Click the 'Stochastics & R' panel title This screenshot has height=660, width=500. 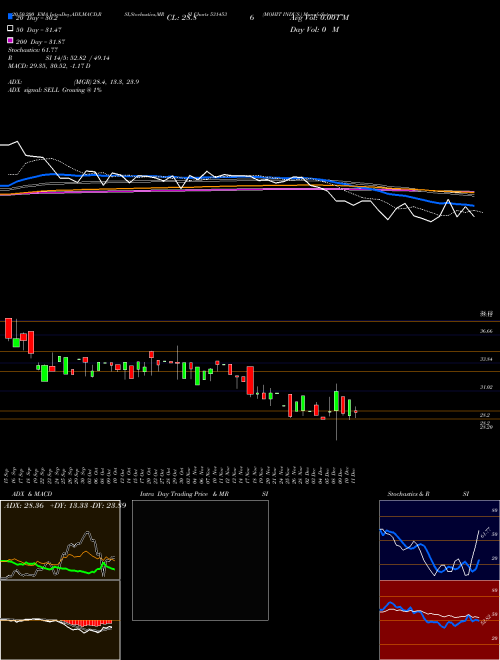pyautogui.click(x=409, y=494)
